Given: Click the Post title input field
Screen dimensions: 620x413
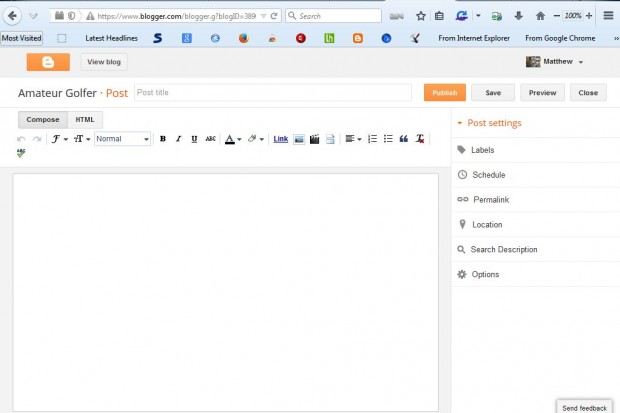Looking at the screenshot, I should [x=272, y=93].
